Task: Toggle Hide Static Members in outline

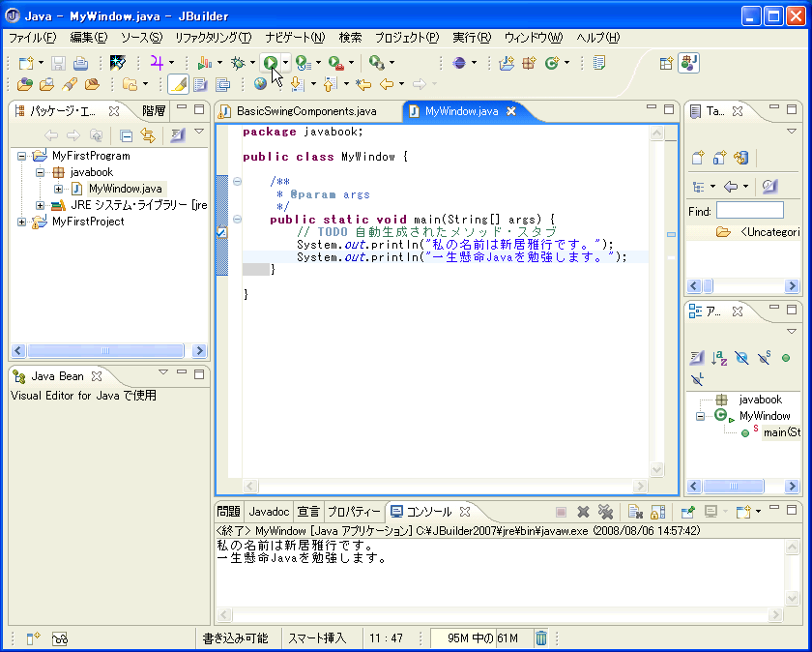Action: coord(764,358)
